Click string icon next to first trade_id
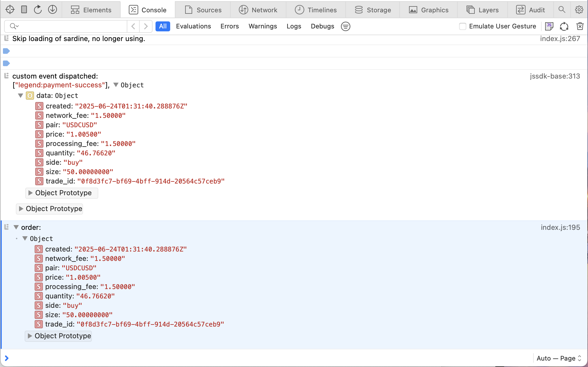The image size is (588, 367). point(39,181)
